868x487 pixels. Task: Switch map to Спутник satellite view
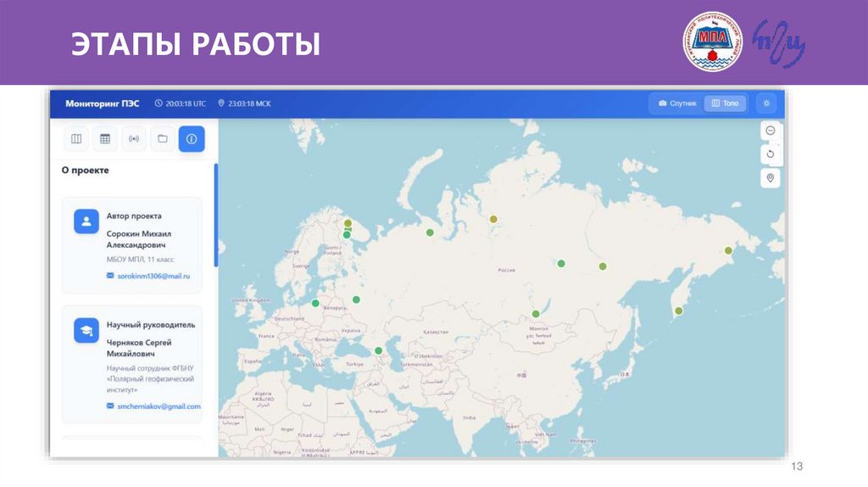tap(677, 103)
